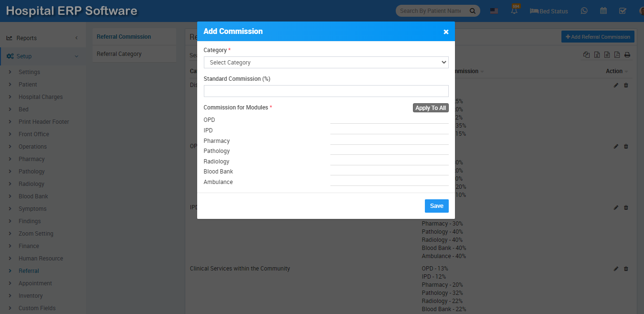Delete the first commission row trash icon

[x=626, y=85]
